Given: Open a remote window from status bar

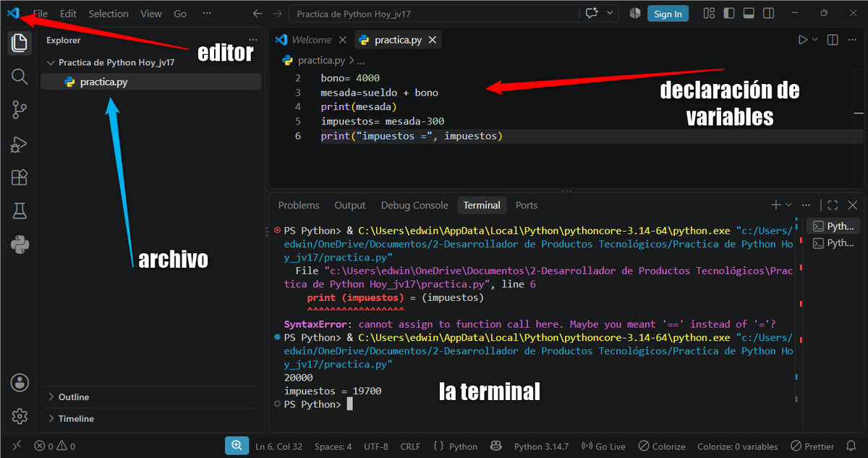Looking at the screenshot, I should 17,446.
